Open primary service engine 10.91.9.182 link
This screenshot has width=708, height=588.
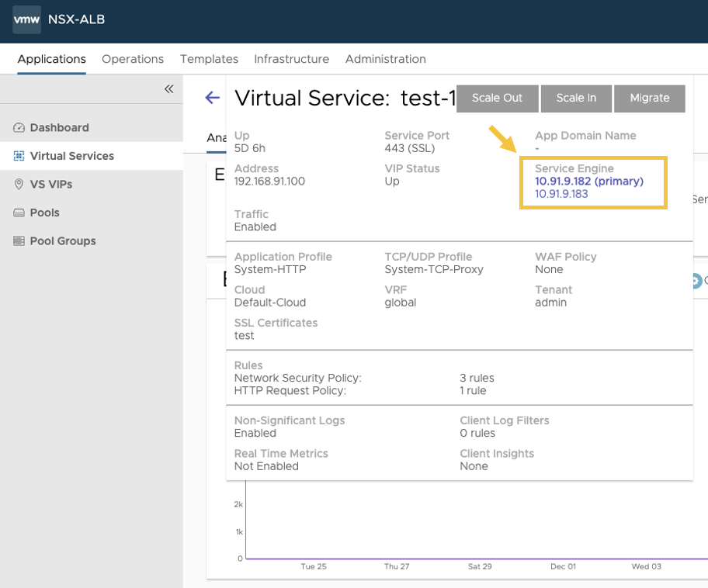point(588,182)
